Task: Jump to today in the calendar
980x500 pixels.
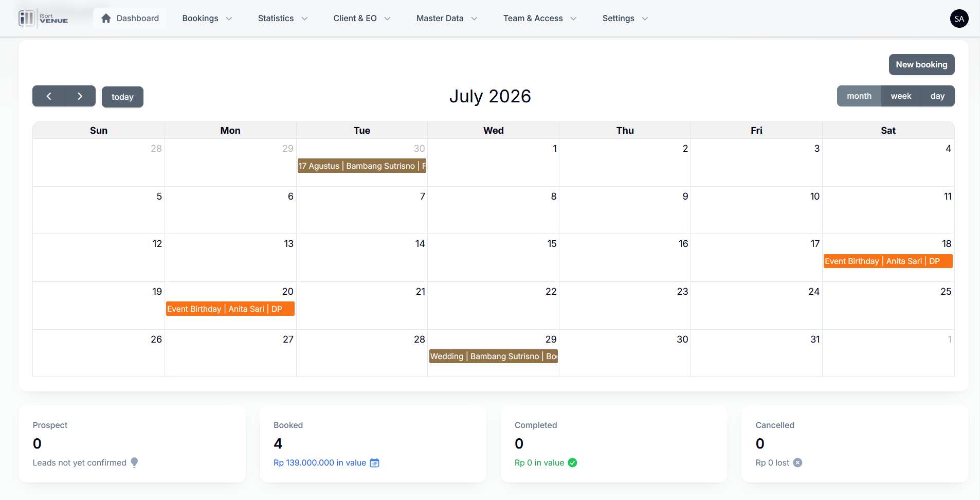Action: (x=122, y=97)
